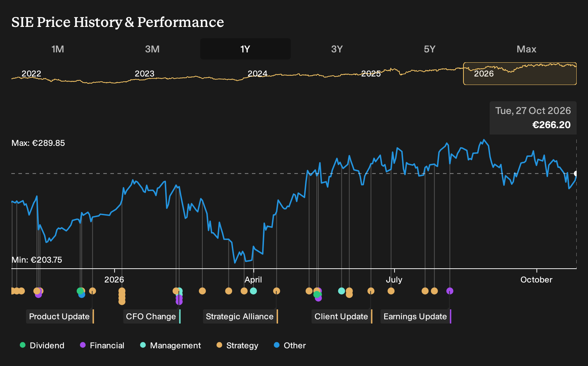This screenshot has height=366, width=588.
Task: Show the 5Y time range
Action: coord(430,49)
